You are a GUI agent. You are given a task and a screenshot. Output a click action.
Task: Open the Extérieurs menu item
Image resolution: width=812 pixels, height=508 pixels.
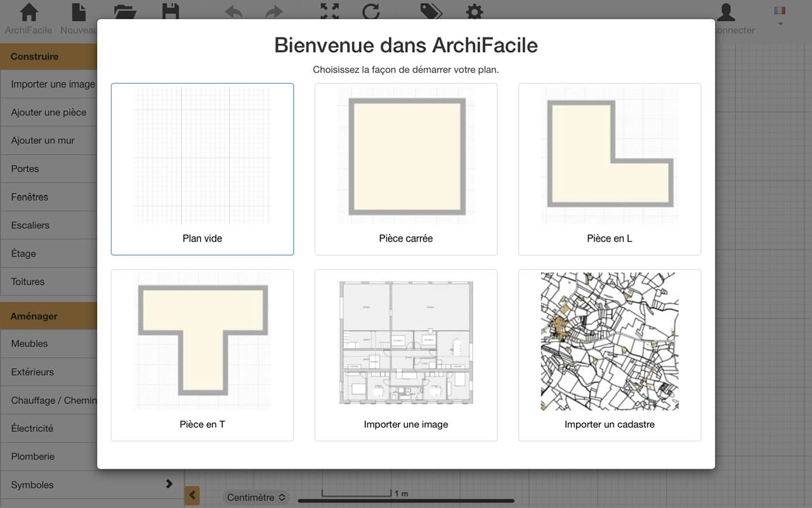coord(49,371)
